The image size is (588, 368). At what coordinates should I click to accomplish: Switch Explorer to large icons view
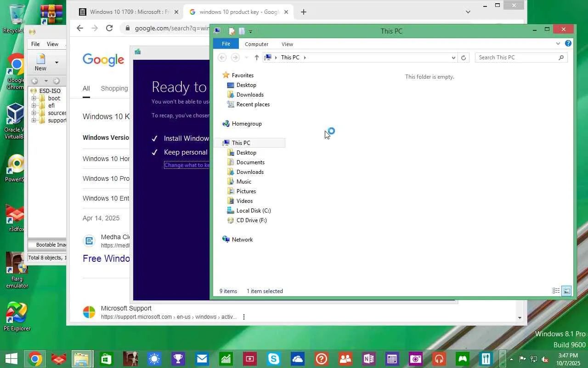(x=567, y=291)
